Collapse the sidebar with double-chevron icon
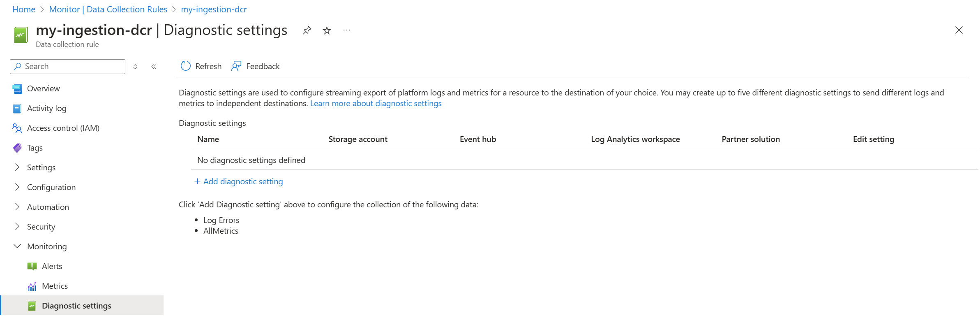The width and height of the screenshot is (980, 318). [x=154, y=67]
